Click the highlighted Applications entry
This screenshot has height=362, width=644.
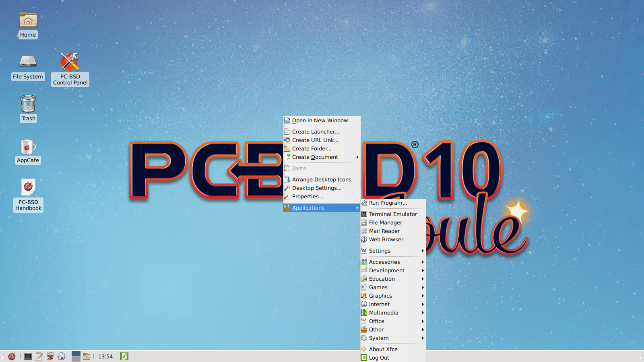click(322, 208)
